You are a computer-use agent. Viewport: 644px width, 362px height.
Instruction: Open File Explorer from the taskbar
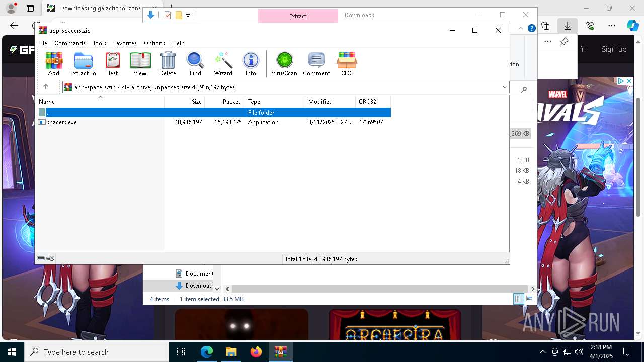231,352
